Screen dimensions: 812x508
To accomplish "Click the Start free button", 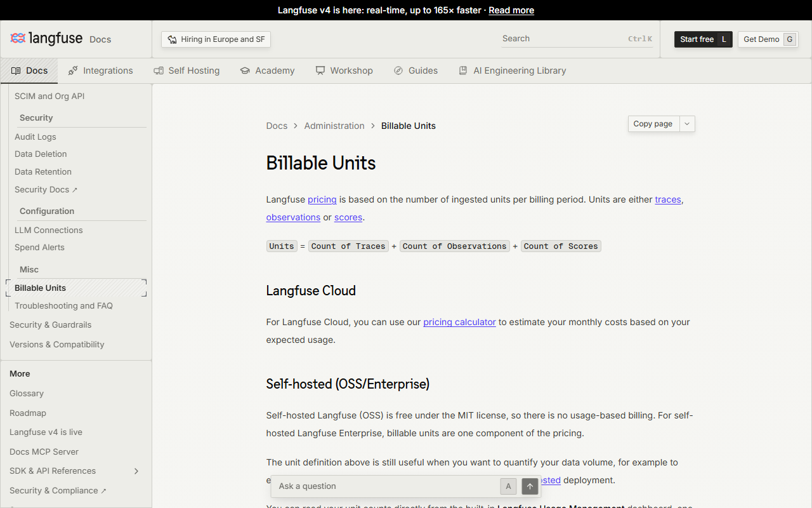I will (703, 39).
